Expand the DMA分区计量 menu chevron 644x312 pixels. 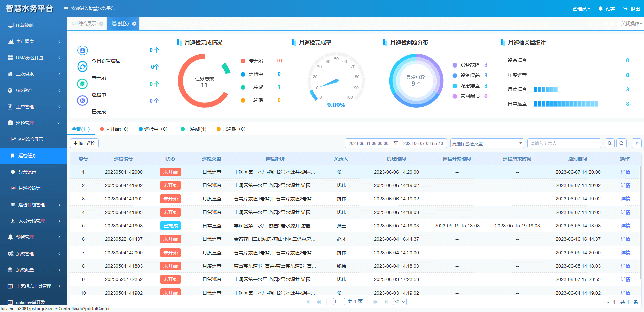coord(59,58)
